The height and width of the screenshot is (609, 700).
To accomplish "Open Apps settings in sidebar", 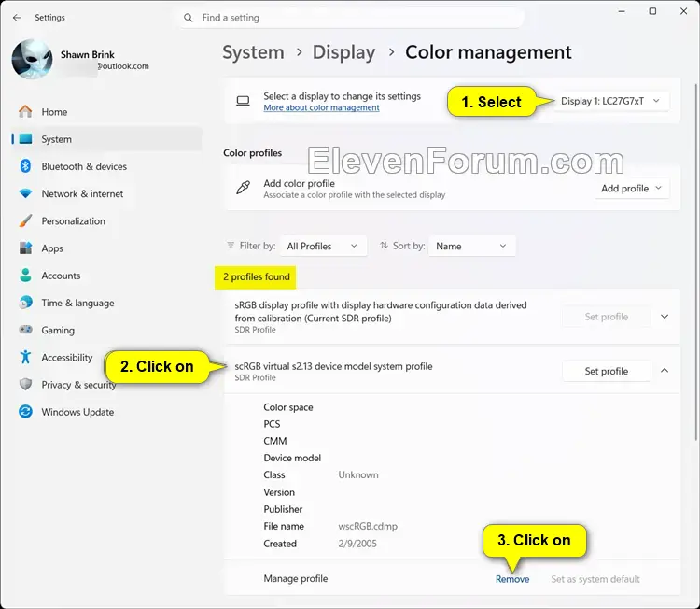I will pos(107,248).
